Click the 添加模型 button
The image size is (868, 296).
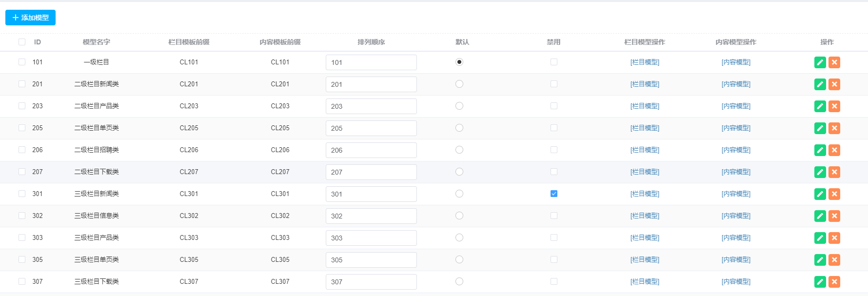(x=30, y=18)
